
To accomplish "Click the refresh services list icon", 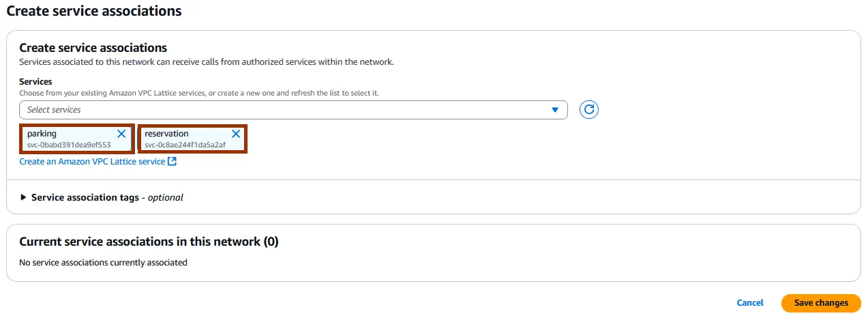I will pyautogui.click(x=588, y=109).
